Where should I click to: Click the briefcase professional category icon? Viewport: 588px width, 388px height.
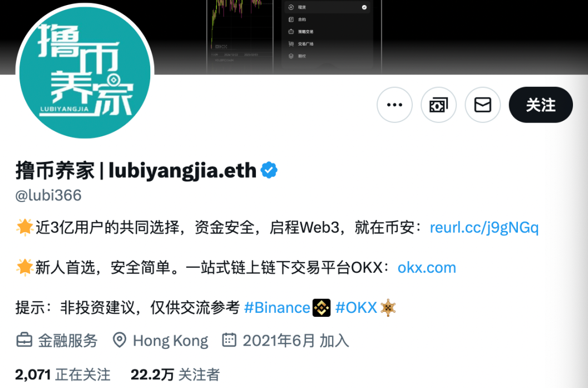24,340
